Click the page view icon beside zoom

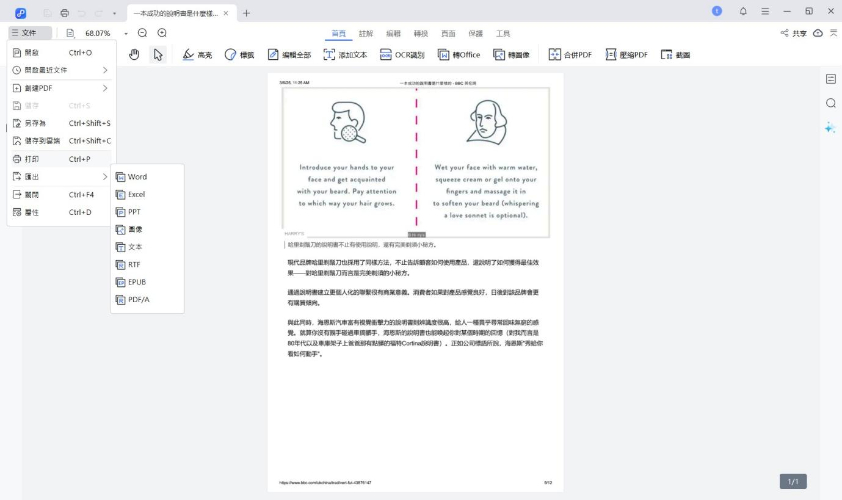pyautogui.click(x=70, y=33)
